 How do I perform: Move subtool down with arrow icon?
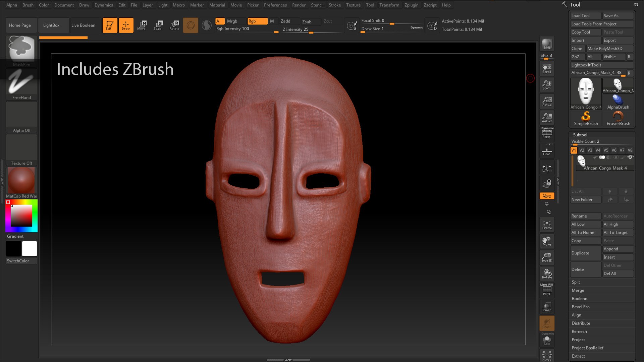pos(626,191)
